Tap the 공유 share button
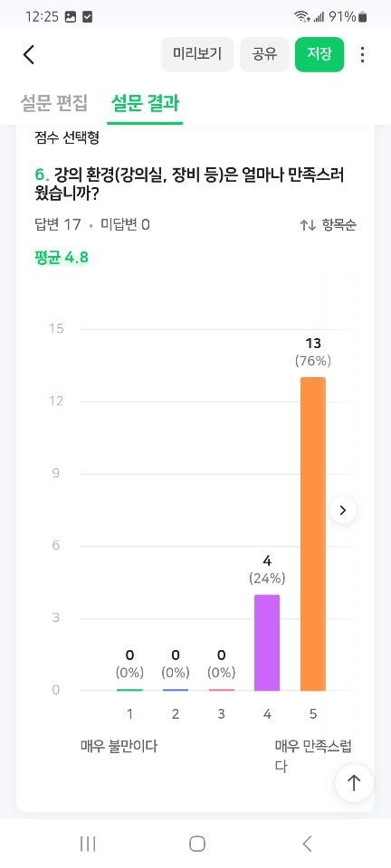This screenshot has width=391, height=868. pos(264,54)
